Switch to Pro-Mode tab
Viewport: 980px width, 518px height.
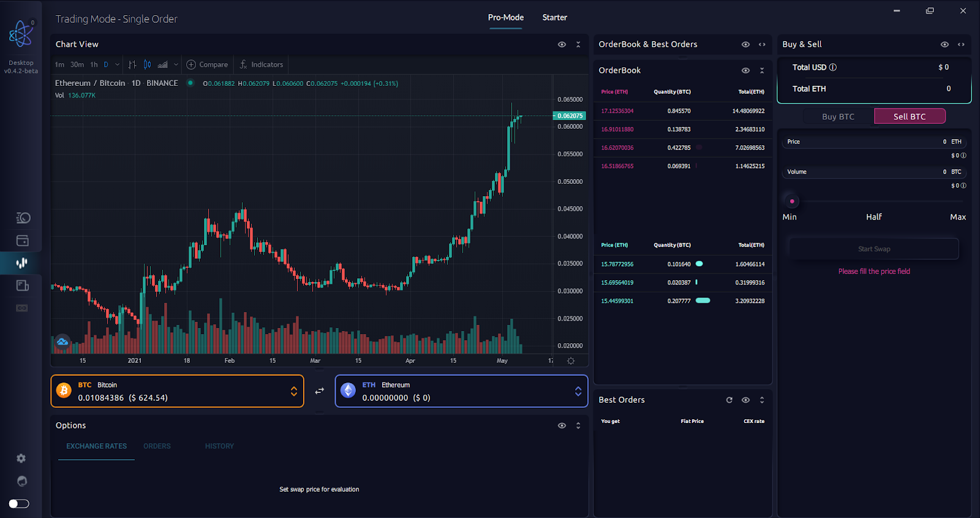point(506,17)
